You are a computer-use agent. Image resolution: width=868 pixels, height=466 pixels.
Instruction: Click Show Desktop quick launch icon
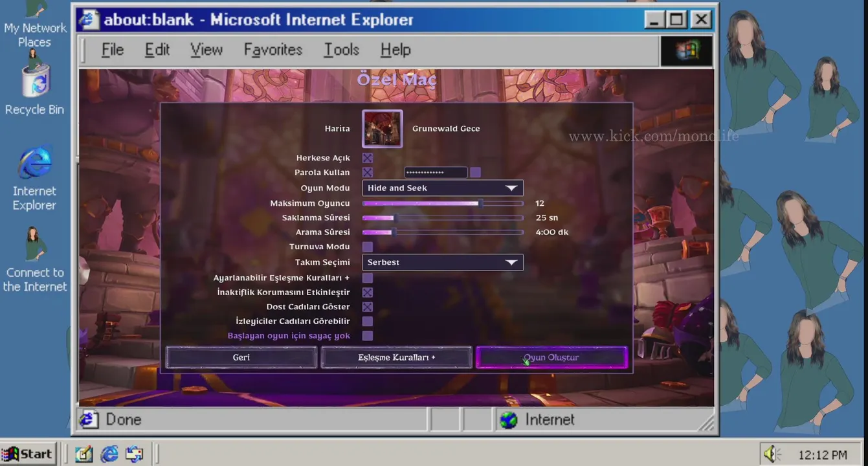click(x=83, y=454)
